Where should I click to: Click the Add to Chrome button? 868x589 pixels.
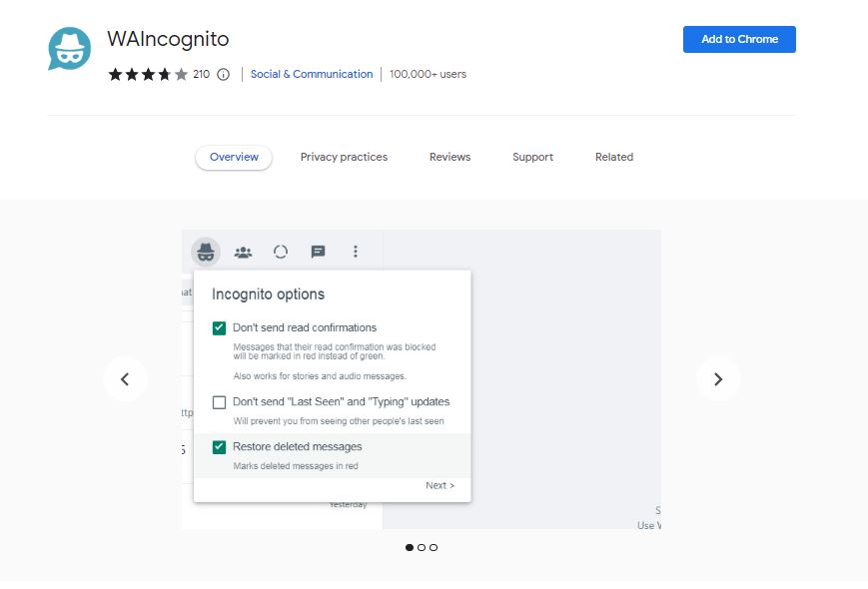coord(739,39)
